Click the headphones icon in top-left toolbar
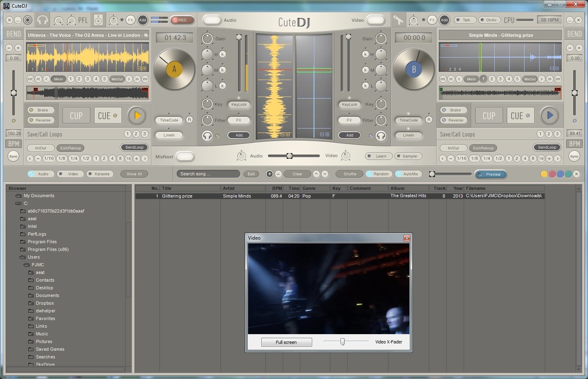588x379 pixels. (x=42, y=20)
